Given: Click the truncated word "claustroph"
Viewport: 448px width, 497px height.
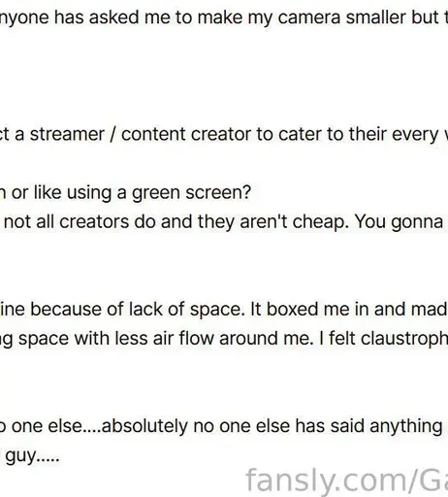Looking at the screenshot, I should [404, 339].
